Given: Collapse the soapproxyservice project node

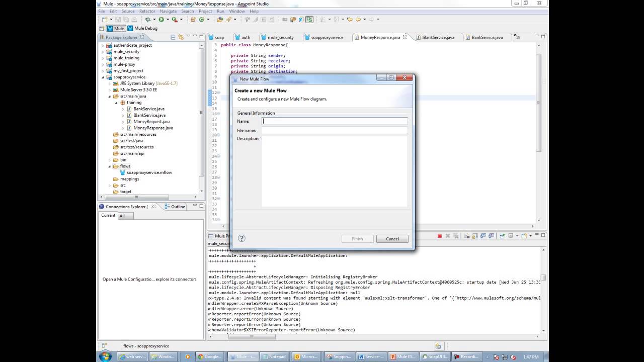Looking at the screenshot, I should coord(103,77).
